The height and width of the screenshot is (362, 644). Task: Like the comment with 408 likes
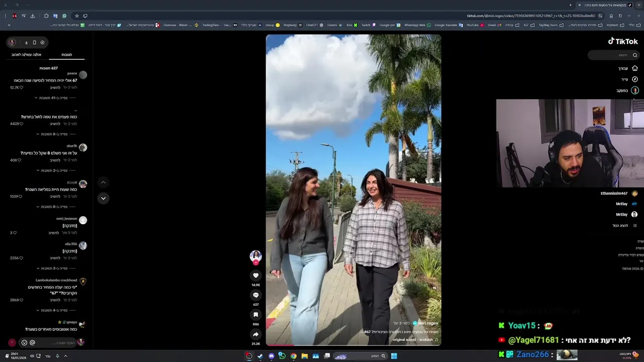coord(19,160)
